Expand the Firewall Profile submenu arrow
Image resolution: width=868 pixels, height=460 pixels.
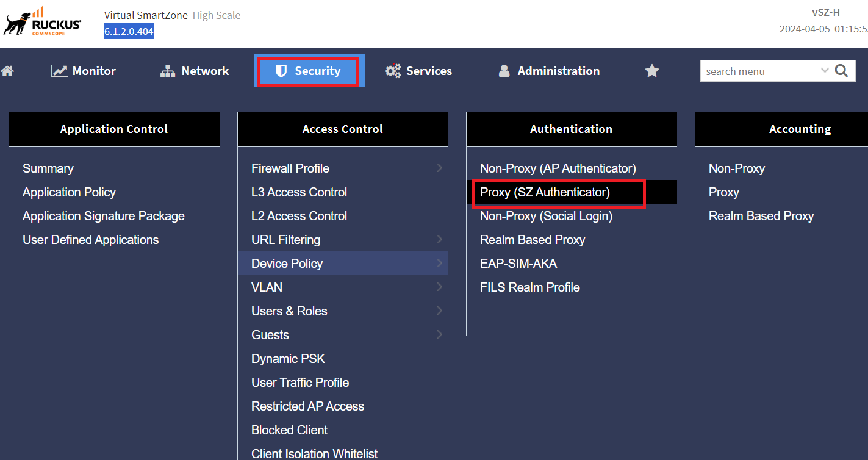pyautogui.click(x=439, y=168)
